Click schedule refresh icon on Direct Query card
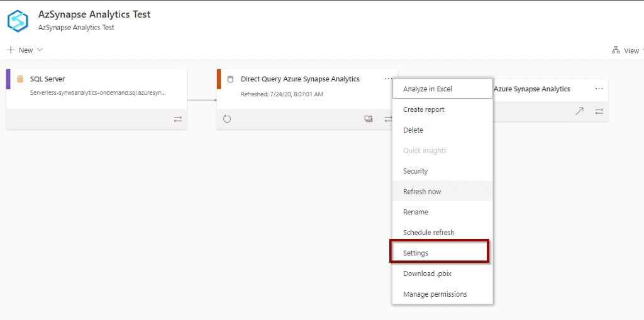This screenshot has width=644, height=320. pyautogui.click(x=369, y=119)
